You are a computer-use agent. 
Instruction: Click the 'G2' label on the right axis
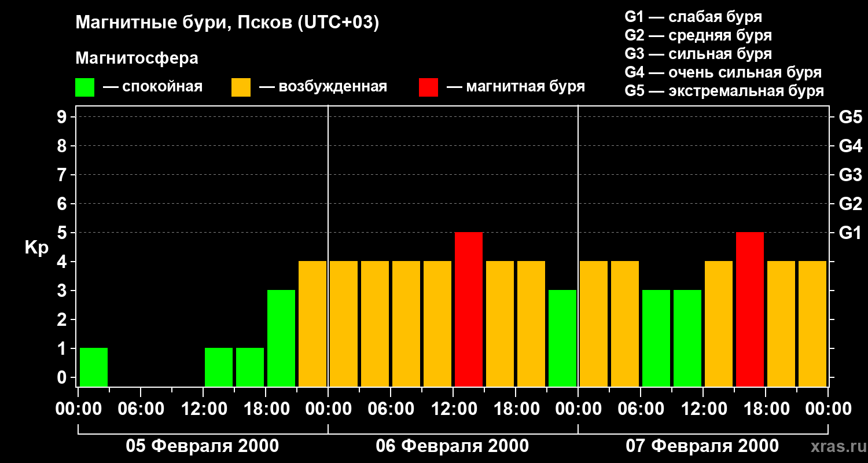coord(851,204)
